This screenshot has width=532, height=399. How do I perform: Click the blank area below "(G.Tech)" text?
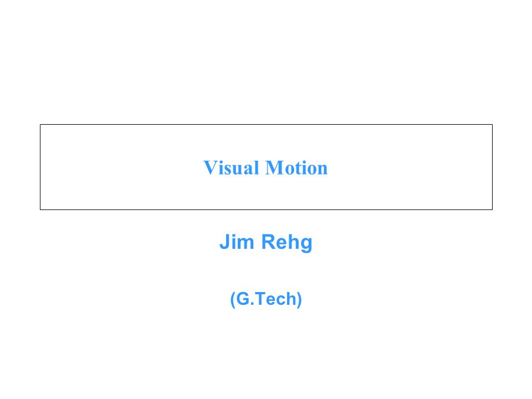pyautogui.click(x=266, y=353)
